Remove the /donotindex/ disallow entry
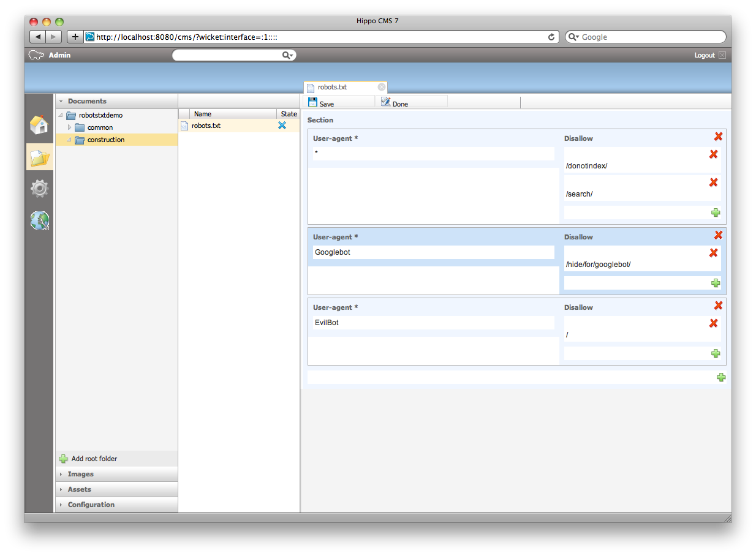Image resolution: width=756 pixels, height=556 pixels. pyautogui.click(x=713, y=154)
